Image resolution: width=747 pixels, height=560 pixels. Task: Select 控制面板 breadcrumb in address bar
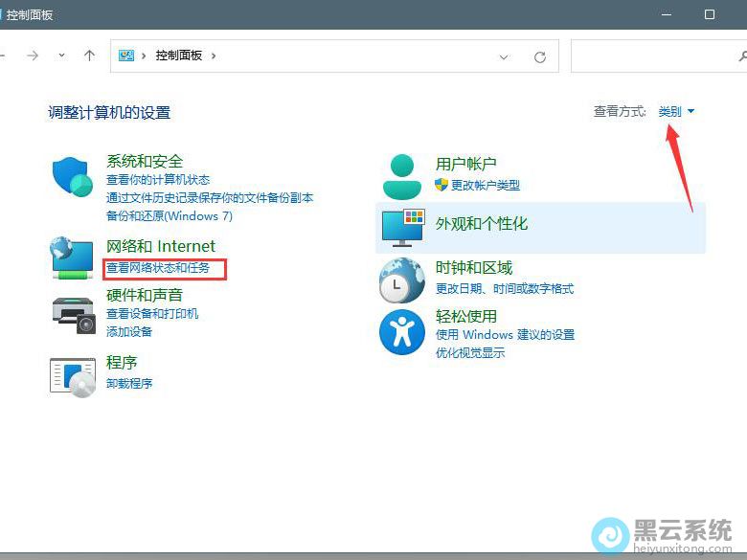click(179, 56)
